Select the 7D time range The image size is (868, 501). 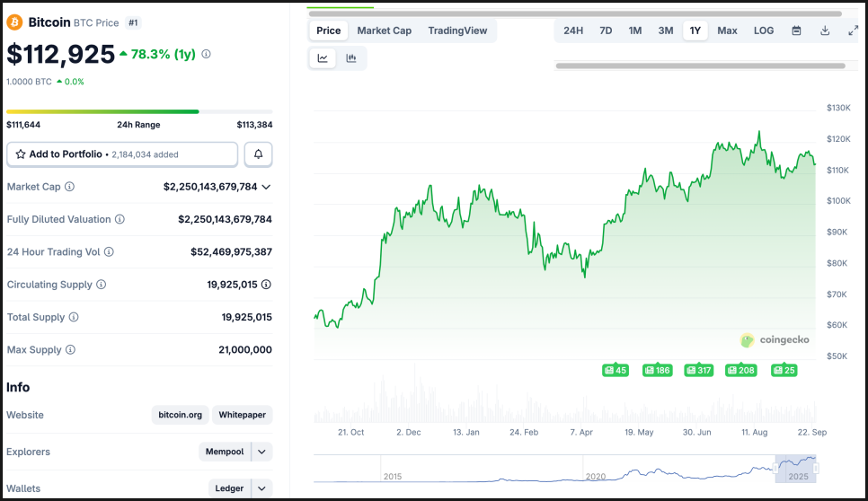click(x=606, y=31)
